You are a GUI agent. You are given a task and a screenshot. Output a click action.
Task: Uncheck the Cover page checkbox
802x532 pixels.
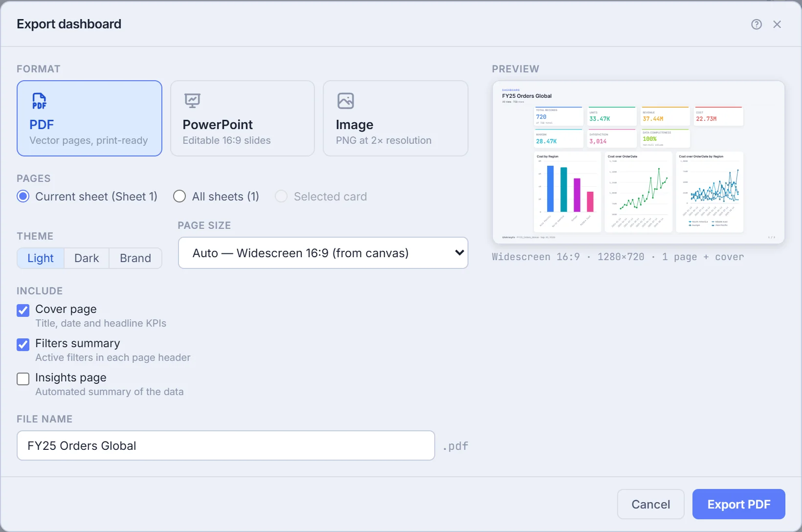tap(23, 310)
